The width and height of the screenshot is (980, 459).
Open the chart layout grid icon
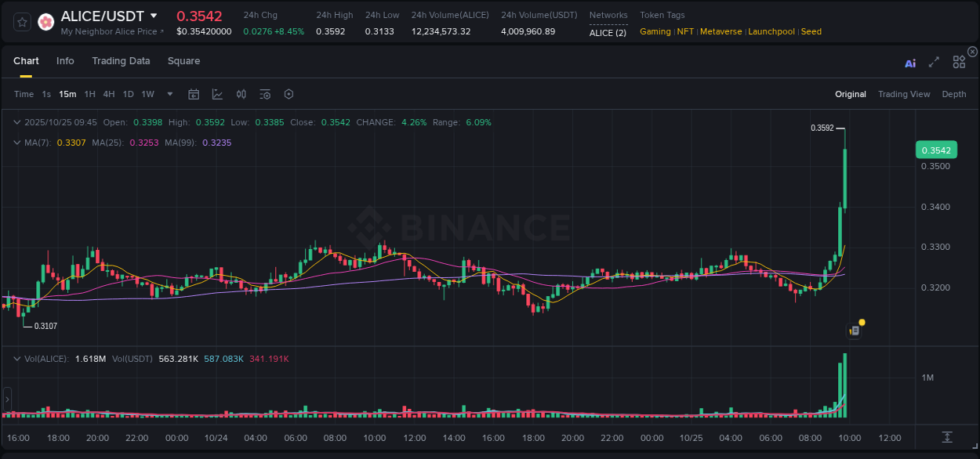(958, 62)
